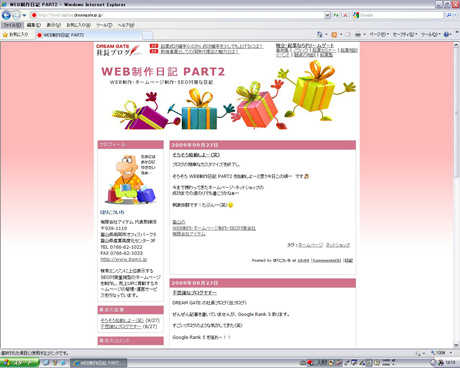Screen dimensions: 460x368
Task: Open a new tab button
Action: (148, 35)
